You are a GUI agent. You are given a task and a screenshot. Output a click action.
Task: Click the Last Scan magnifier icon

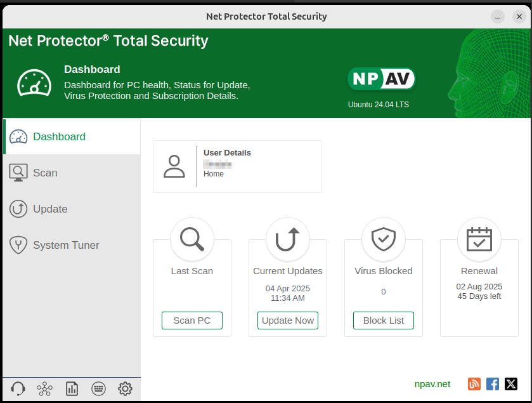[192, 239]
